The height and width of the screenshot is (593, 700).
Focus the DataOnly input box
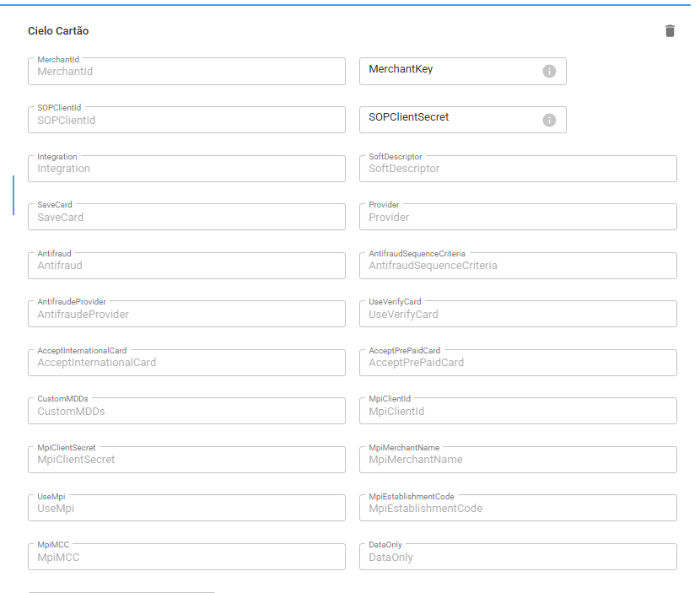pyautogui.click(x=518, y=557)
